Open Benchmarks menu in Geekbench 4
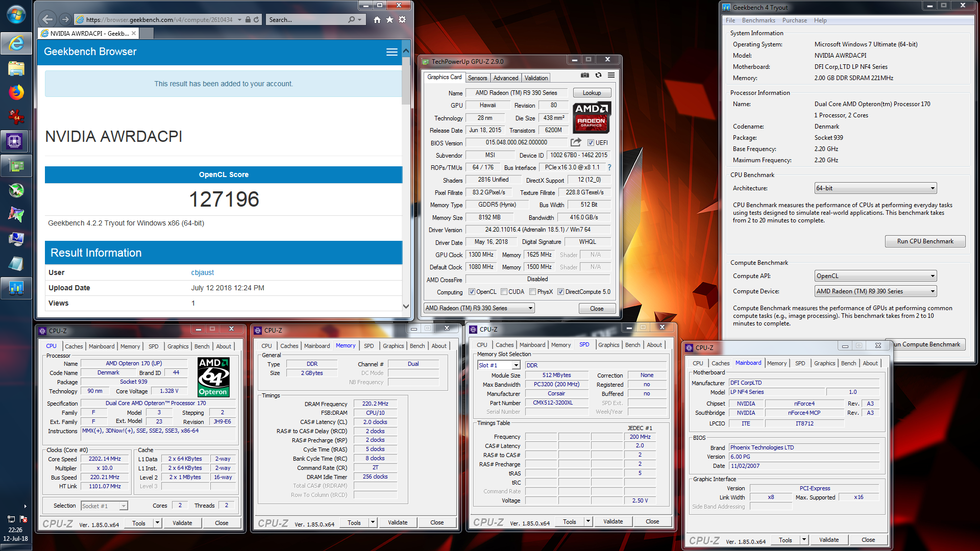The image size is (980, 551). click(758, 20)
